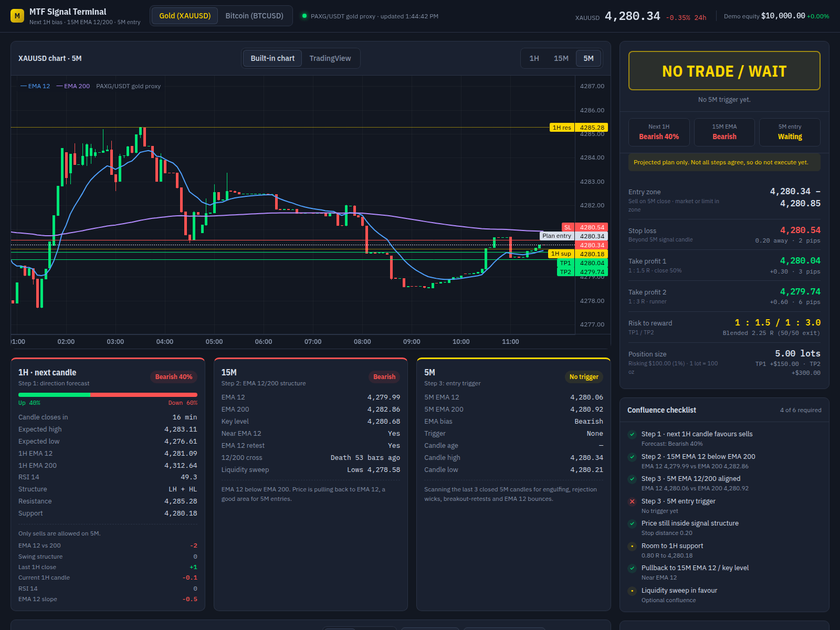Screen dimensions: 840x630
Task: Click Demo equity $10,000.00 value
Action: tap(783, 16)
